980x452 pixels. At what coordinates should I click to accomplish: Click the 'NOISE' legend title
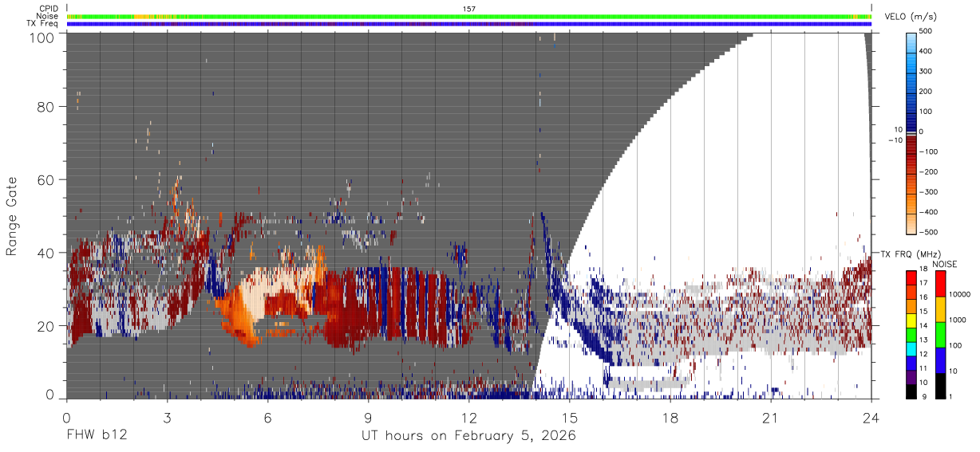(945, 264)
